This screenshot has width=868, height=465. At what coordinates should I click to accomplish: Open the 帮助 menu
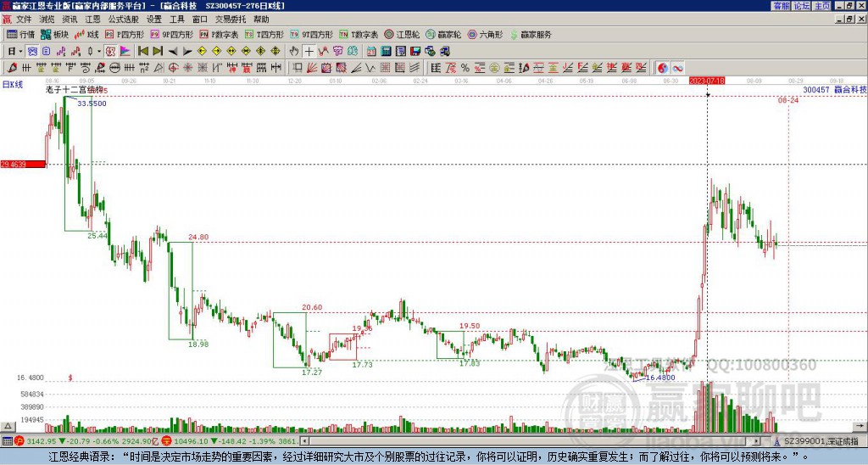click(261, 20)
